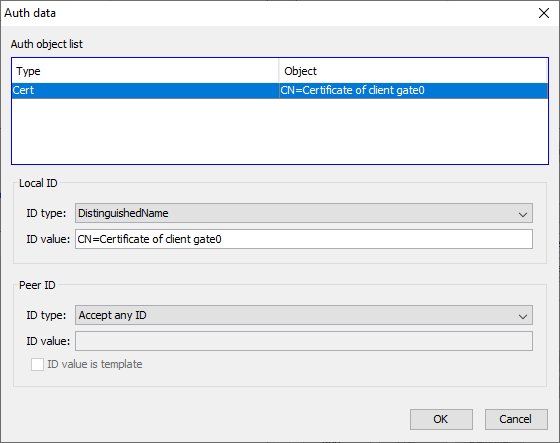
Task: Sort by Object column header
Action: coord(413,71)
